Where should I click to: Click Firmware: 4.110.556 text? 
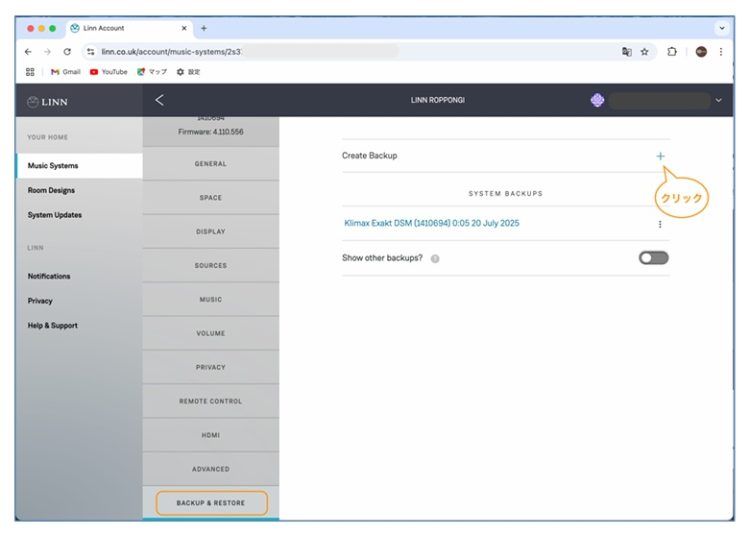point(211,131)
